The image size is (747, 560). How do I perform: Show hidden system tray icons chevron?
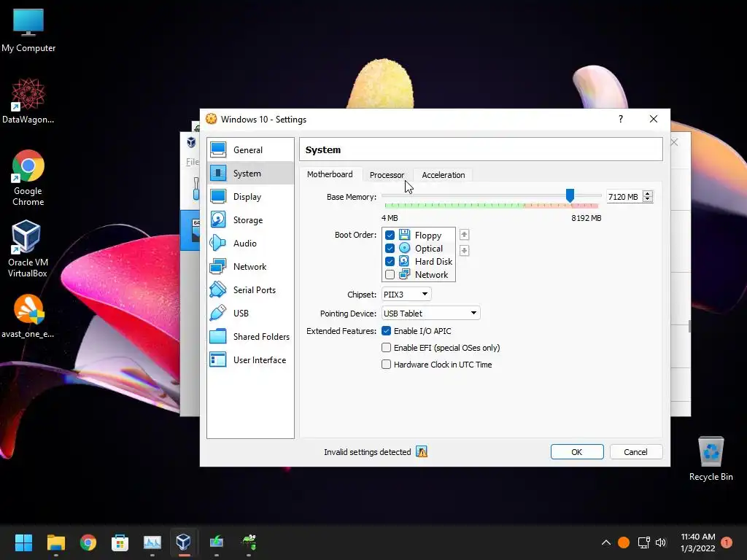point(606,542)
